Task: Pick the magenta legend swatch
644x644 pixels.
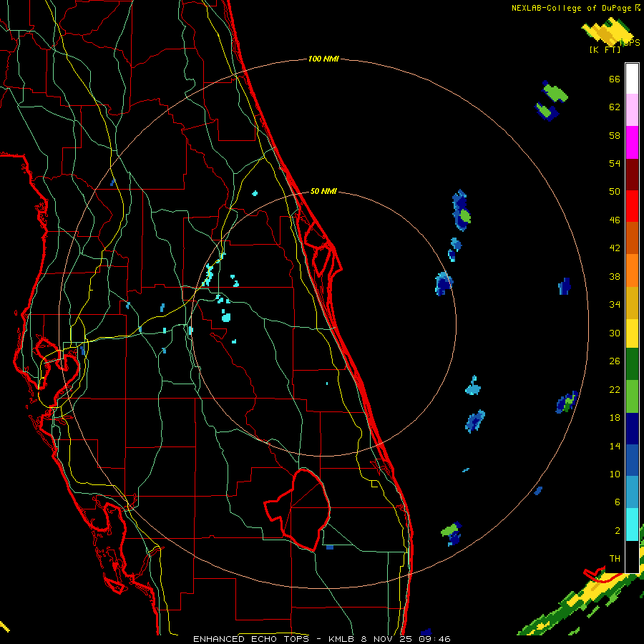Action: [632, 142]
